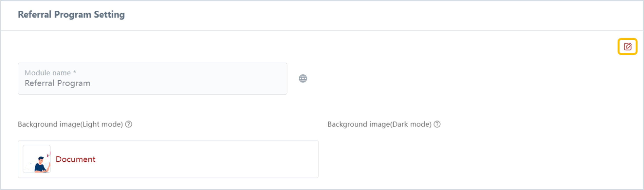Click the word "Referral" in page title
Image resolution: width=644 pixels, height=190 pixels.
[35, 15]
